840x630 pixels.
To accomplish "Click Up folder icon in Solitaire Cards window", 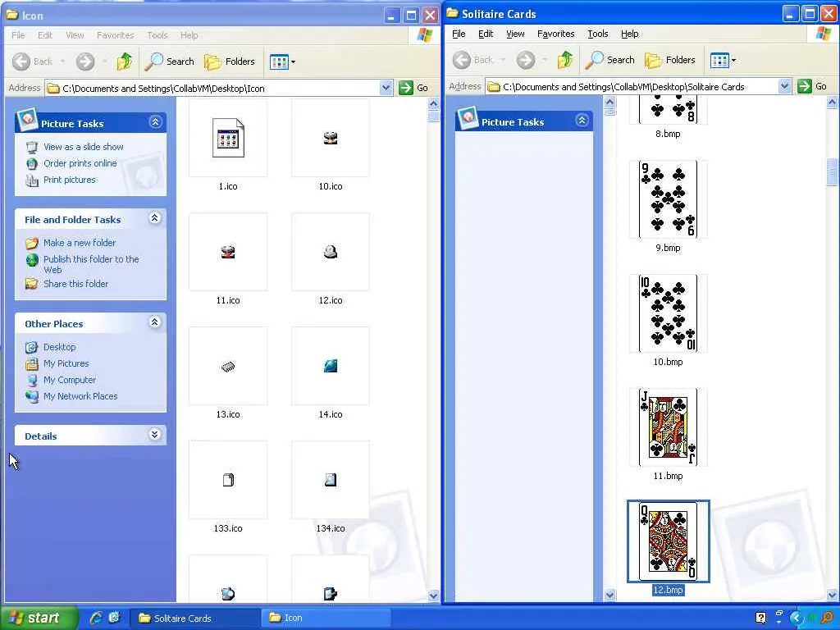I will coord(565,60).
